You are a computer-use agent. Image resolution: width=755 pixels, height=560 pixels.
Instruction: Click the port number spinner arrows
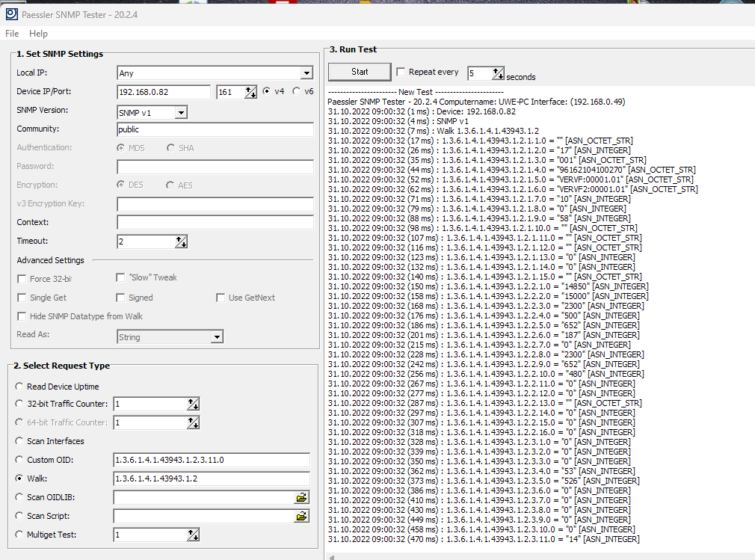250,92
